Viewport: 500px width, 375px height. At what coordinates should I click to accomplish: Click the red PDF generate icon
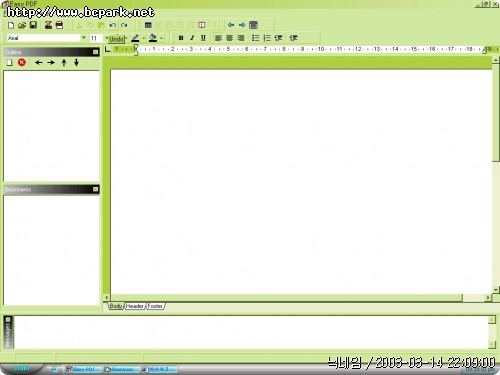point(48,25)
